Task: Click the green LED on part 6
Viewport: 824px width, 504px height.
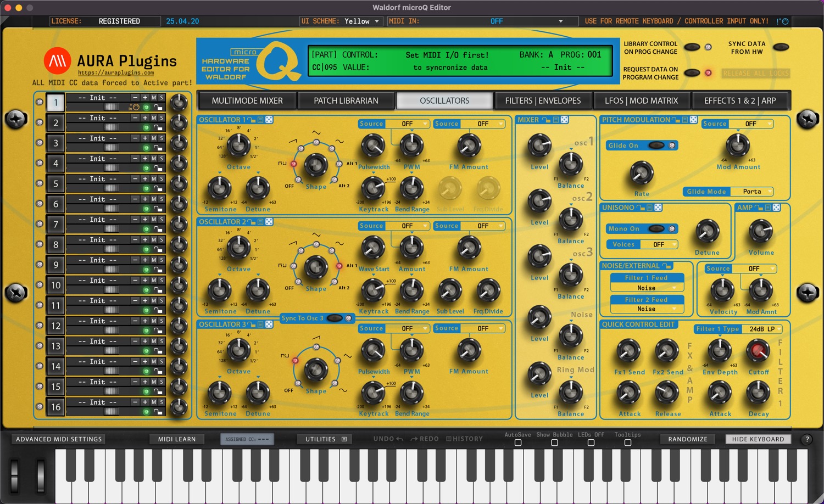Action: pyautogui.click(x=146, y=209)
